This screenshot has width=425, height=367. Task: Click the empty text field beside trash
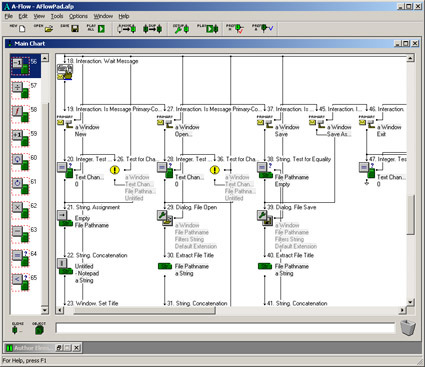[225, 328]
